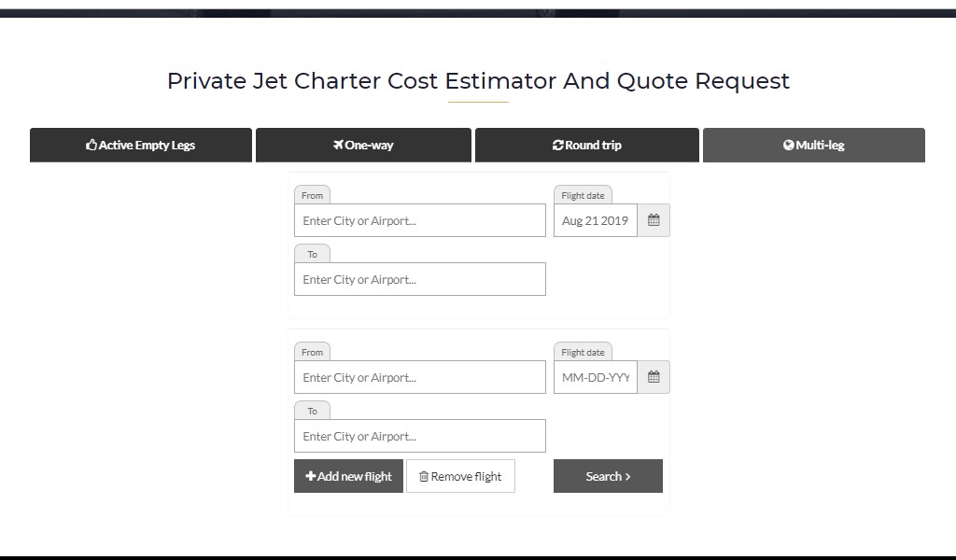Open calendar picker for second flight date
Viewport: 956px width, 560px height.
coord(654,378)
